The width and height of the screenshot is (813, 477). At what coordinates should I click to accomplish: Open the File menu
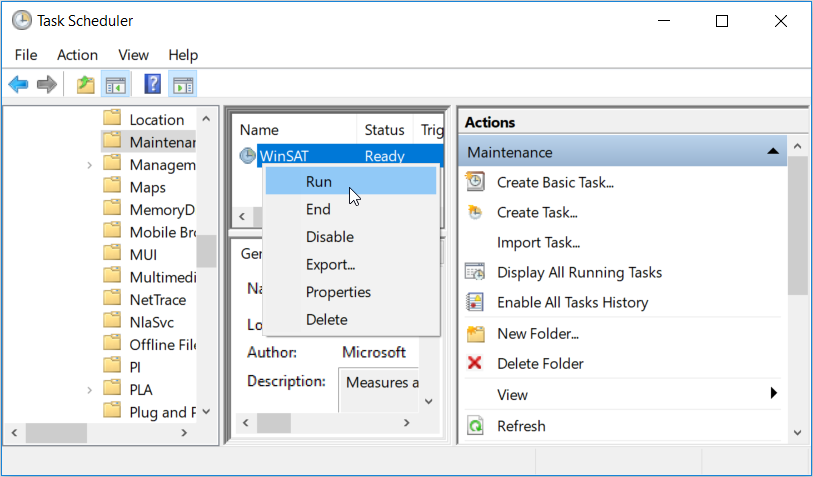(x=26, y=55)
